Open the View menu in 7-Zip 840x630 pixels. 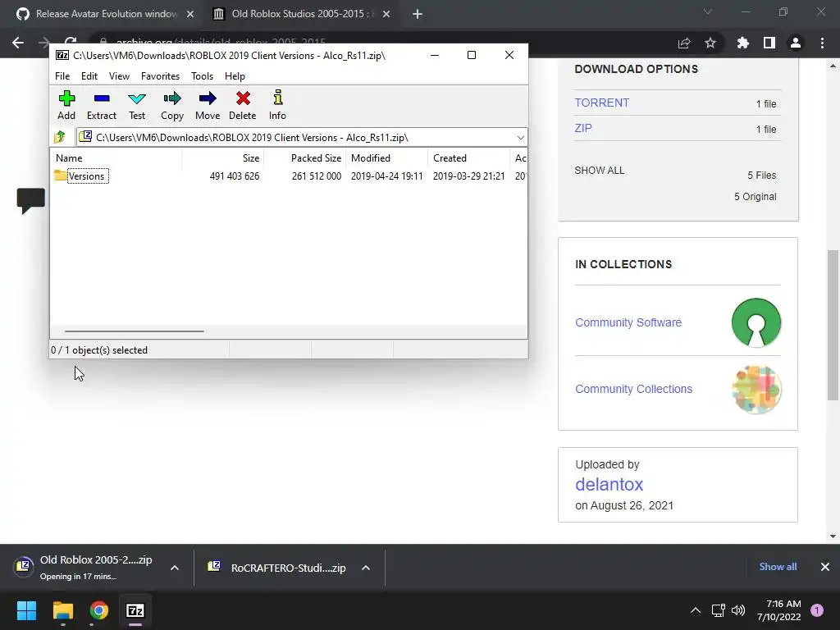[119, 76]
